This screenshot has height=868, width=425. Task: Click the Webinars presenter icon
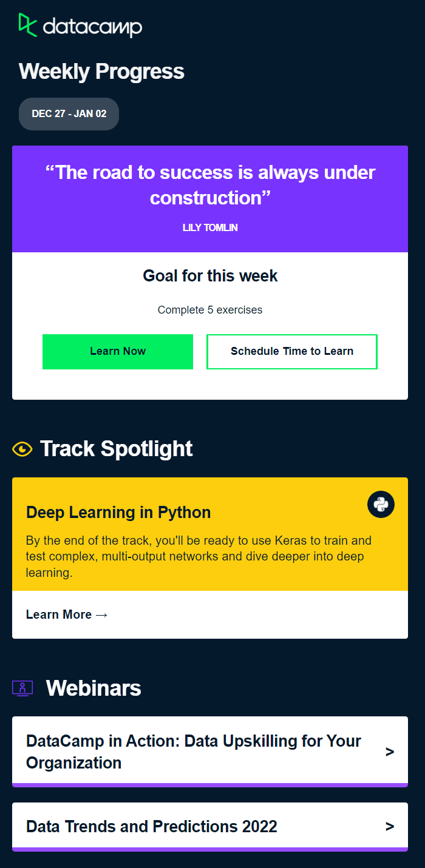(x=22, y=688)
